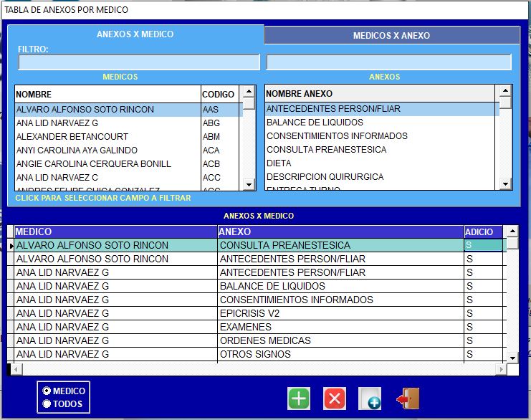531x420 pixels.
Task: Click CONSENTIMIENTOS INFORMADOS cell in grid
Action: [340, 300]
